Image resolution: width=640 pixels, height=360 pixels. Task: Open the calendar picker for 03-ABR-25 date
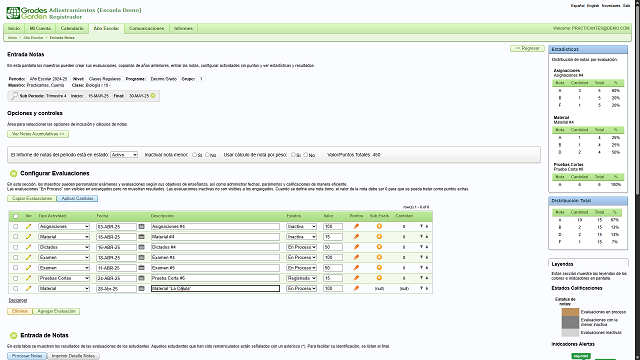click(x=142, y=226)
